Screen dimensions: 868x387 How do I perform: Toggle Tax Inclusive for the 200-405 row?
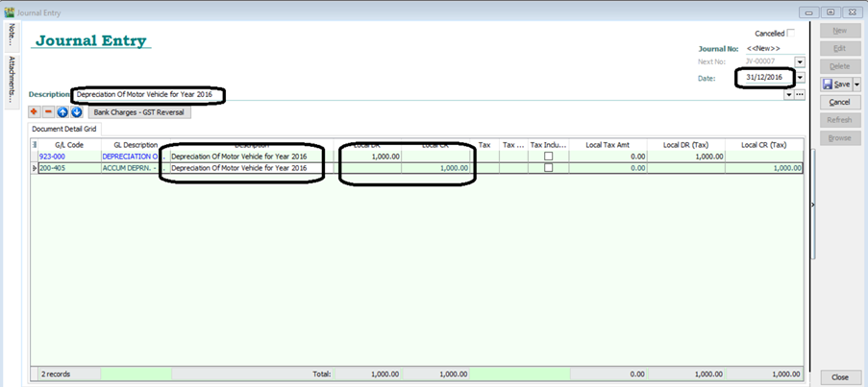click(548, 168)
